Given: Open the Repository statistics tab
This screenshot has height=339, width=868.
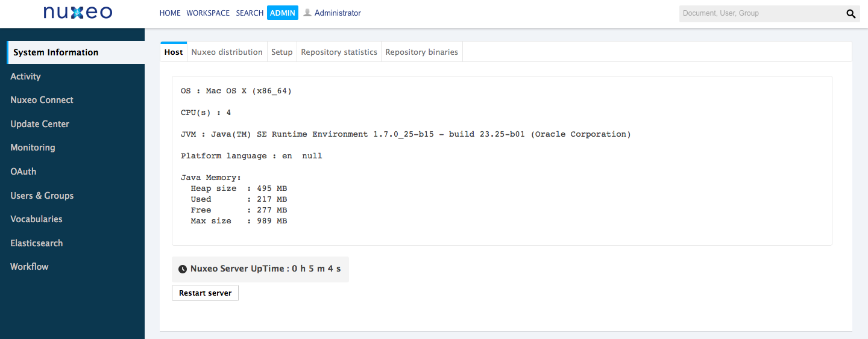Looking at the screenshot, I should [x=339, y=52].
